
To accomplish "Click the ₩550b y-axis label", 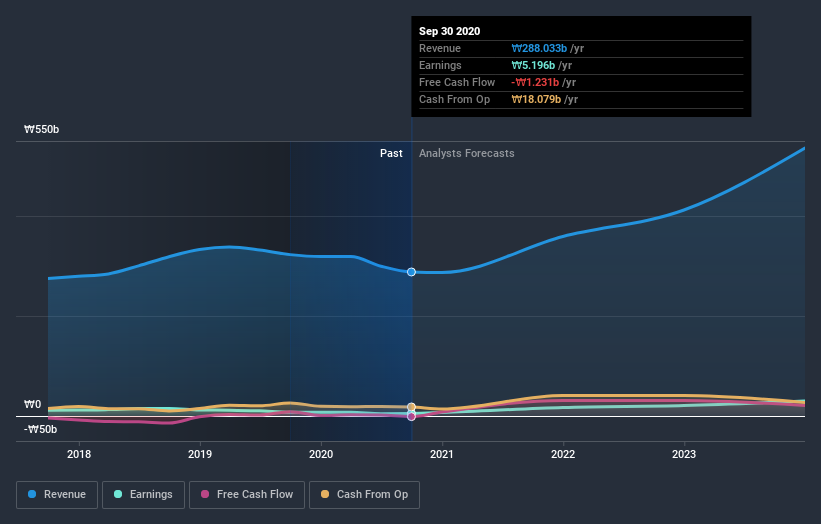I will click(41, 129).
